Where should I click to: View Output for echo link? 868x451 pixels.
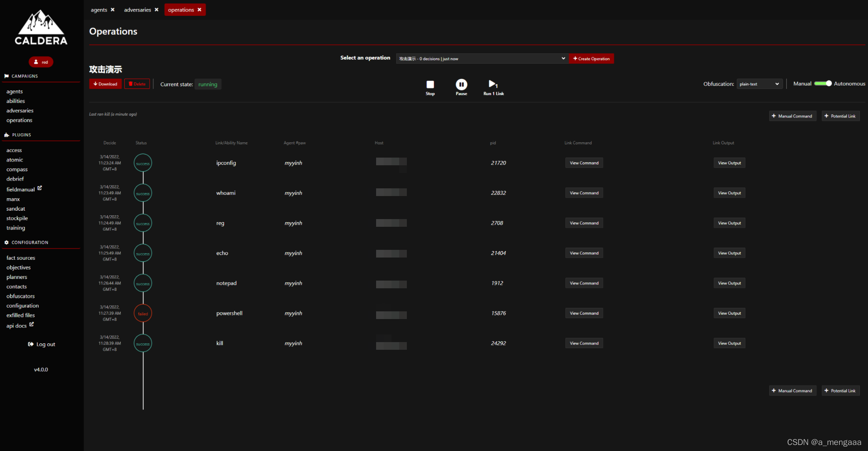click(729, 253)
